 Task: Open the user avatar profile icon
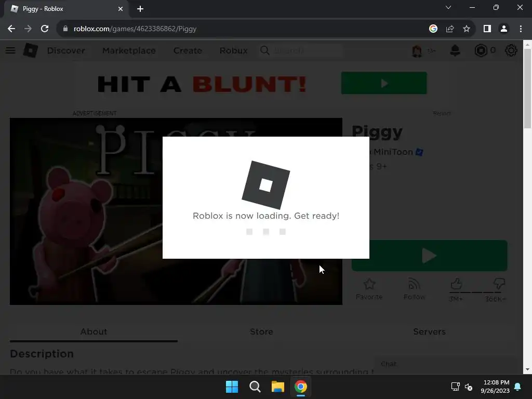417,51
